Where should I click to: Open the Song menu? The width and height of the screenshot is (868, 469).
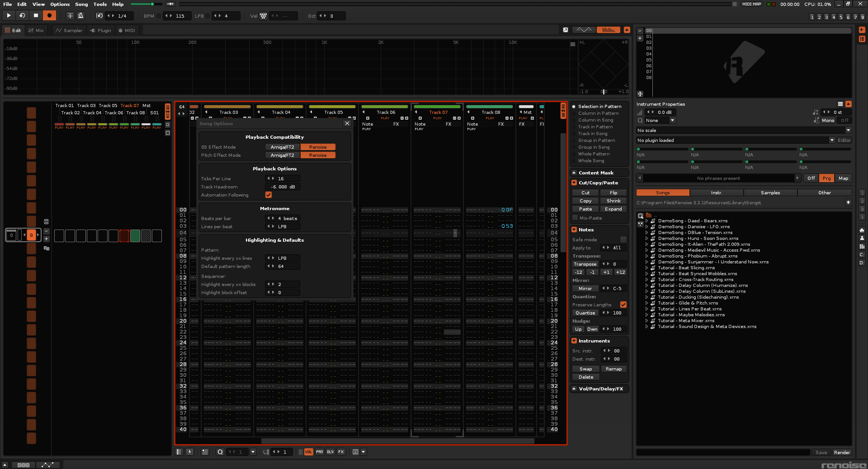(81, 4)
